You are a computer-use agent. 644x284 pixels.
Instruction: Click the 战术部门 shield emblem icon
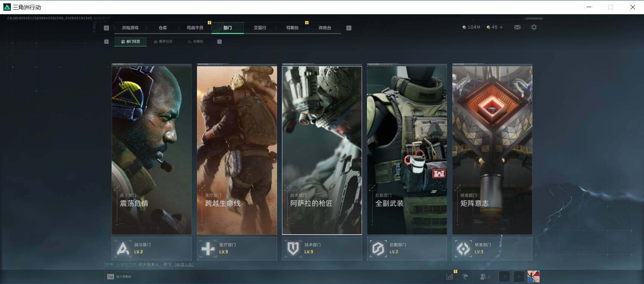[x=293, y=248]
